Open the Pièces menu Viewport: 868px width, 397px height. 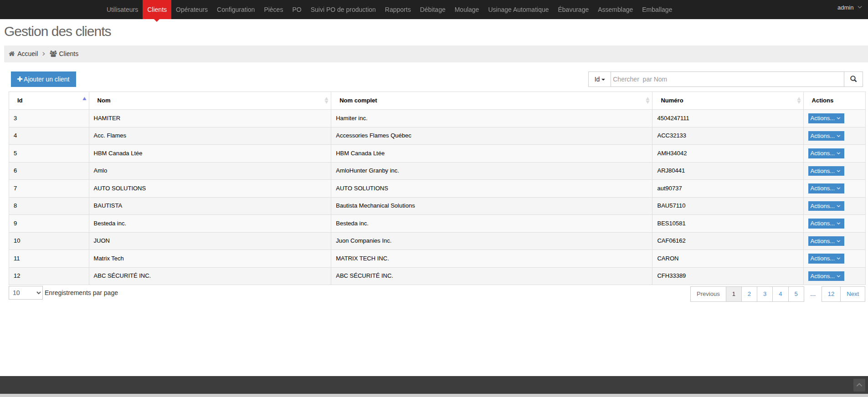tap(273, 10)
